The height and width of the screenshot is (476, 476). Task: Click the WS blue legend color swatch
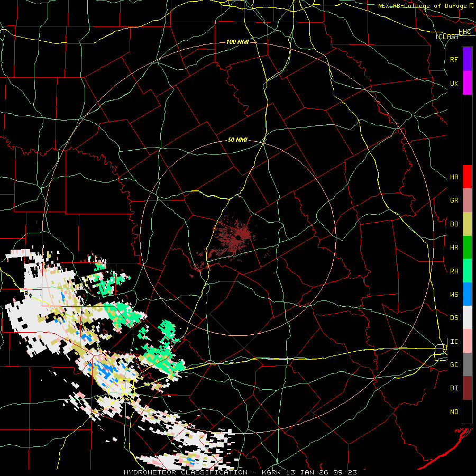click(467, 294)
